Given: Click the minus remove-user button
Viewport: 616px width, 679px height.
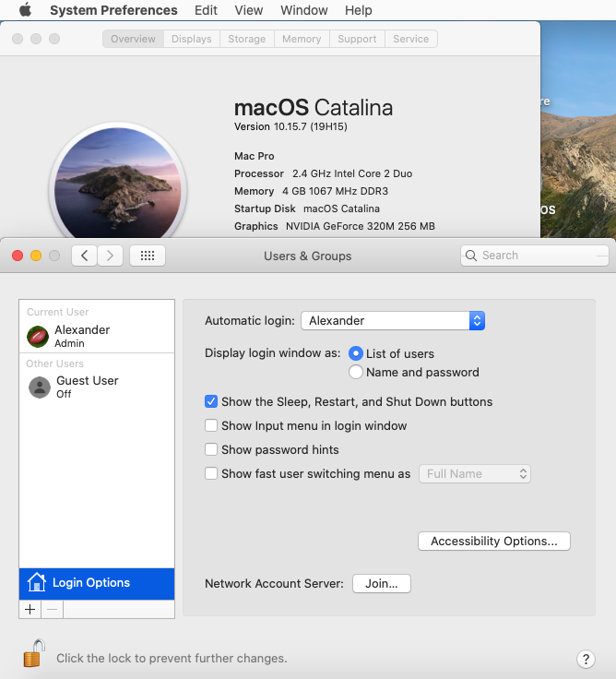Looking at the screenshot, I should point(52,609).
